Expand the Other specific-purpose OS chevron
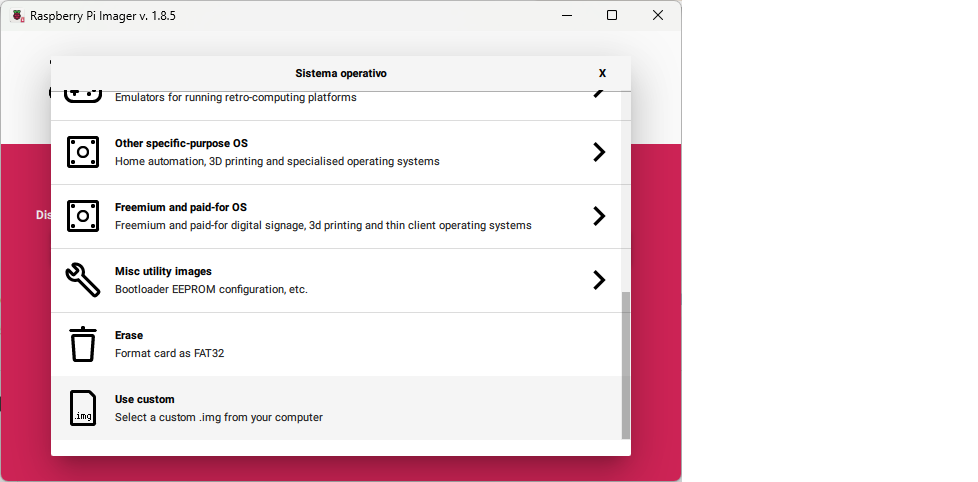 point(599,152)
